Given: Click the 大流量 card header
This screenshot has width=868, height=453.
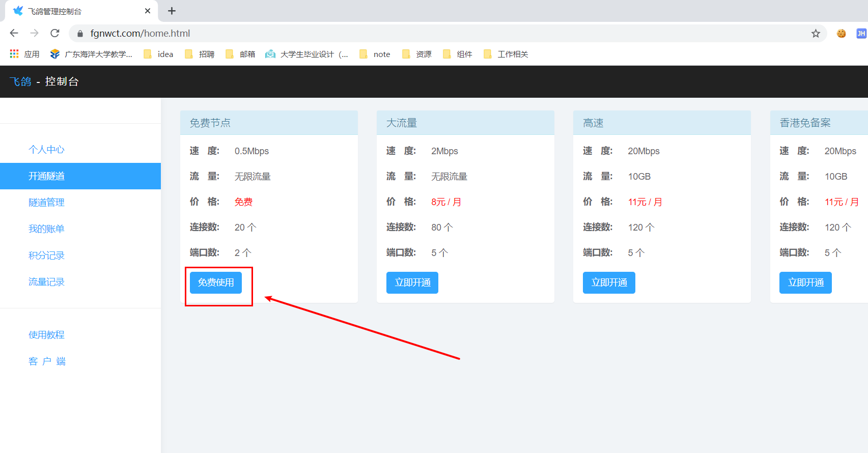Looking at the screenshot, I should point(465,123).
